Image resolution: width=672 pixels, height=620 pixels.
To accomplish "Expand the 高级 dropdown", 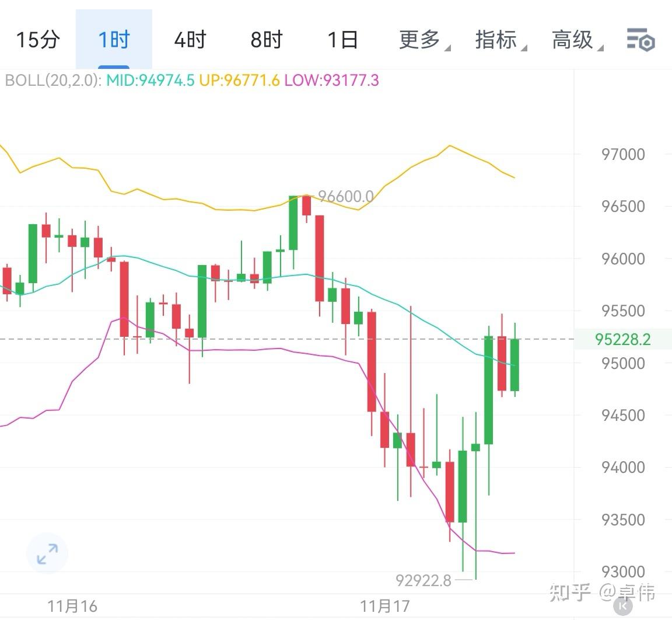I will point(573,40).
